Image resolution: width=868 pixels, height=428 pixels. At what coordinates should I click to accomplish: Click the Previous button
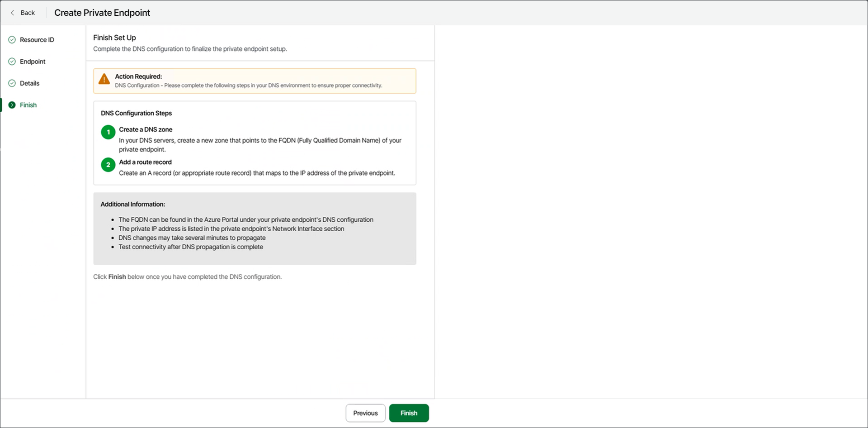click(365, 413)
